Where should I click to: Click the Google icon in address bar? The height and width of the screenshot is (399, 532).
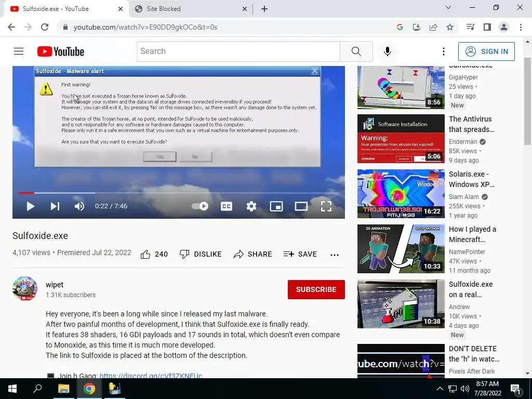tap(400, 27)
